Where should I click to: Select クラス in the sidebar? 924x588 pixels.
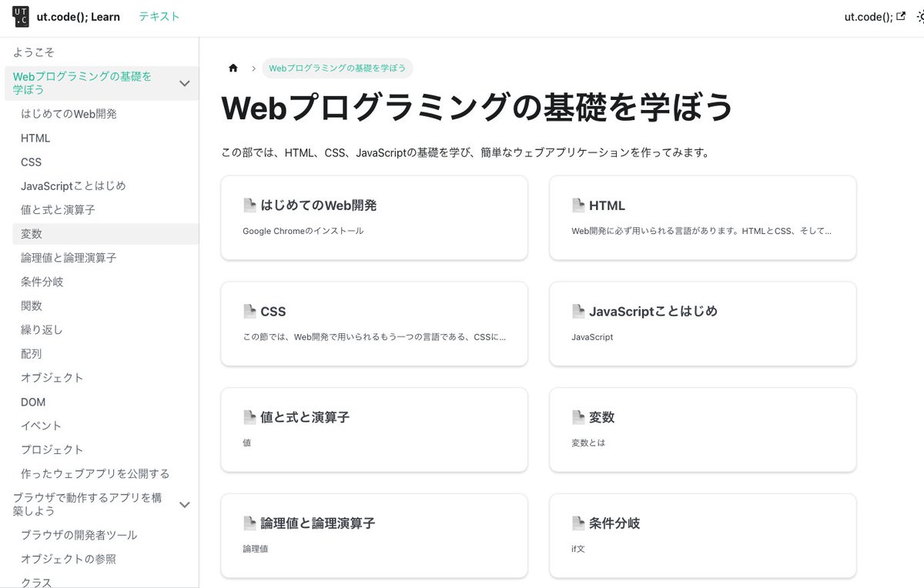tap(37, 583)
